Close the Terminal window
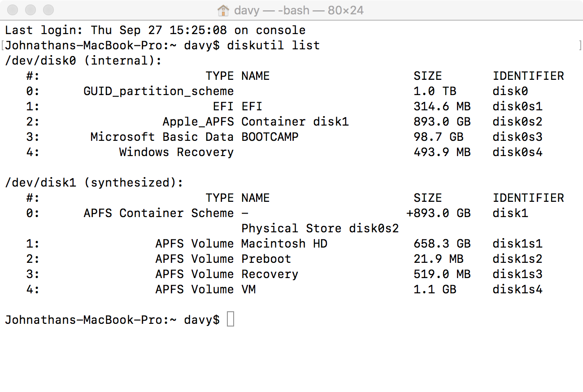The image size is (583, 392). click(13, 10)
